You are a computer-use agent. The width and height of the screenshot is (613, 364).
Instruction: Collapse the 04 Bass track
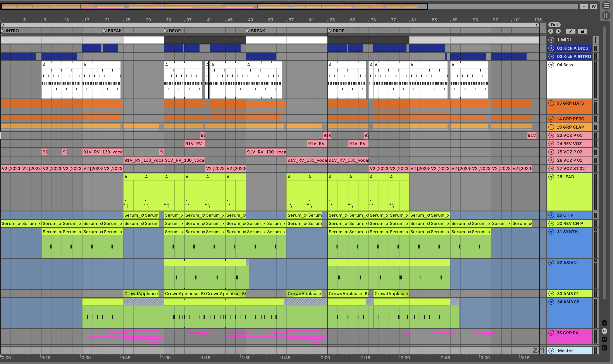tap(551, 65)
